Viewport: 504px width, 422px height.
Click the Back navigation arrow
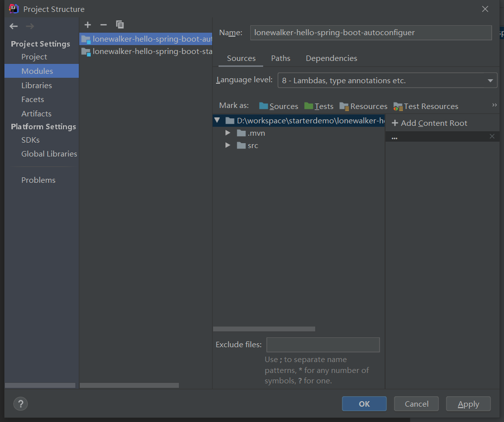point(13,26)
